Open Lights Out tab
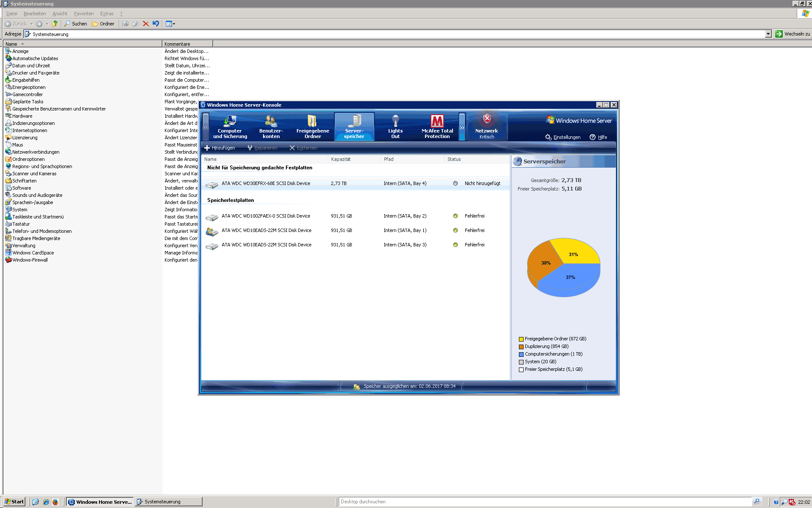The width and height of the screenshot is (812, 508). click(395, 127)
